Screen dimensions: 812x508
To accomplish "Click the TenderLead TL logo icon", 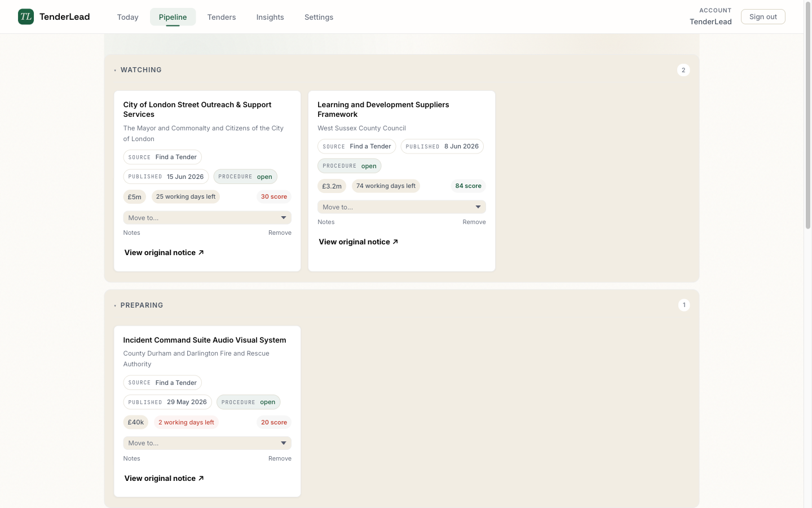I will 26,17.
